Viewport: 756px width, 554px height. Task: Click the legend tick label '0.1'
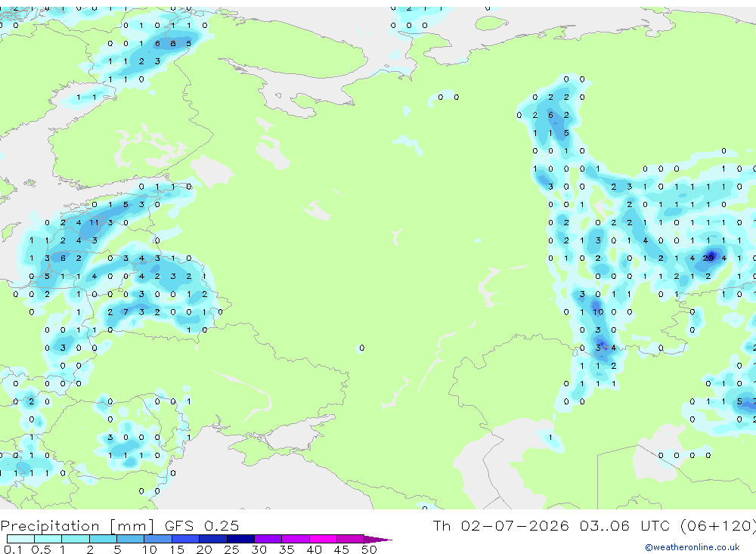[13, 549]
